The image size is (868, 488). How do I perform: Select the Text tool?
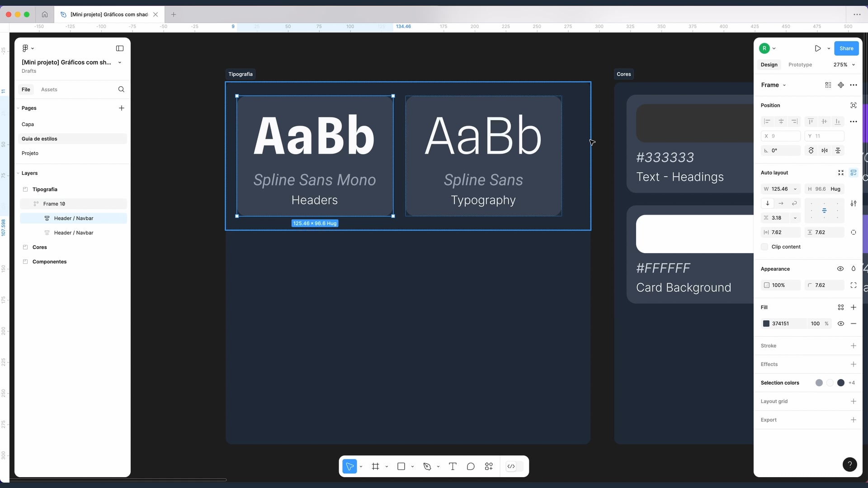click(453, 466)
